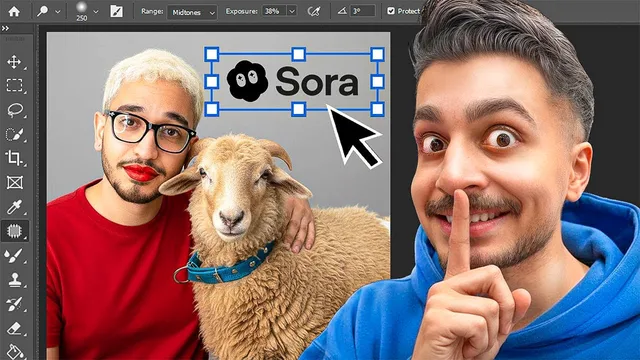640x360 pixels.
Task: Open the Range Midtones dropdown
Action: coord(192,12)
